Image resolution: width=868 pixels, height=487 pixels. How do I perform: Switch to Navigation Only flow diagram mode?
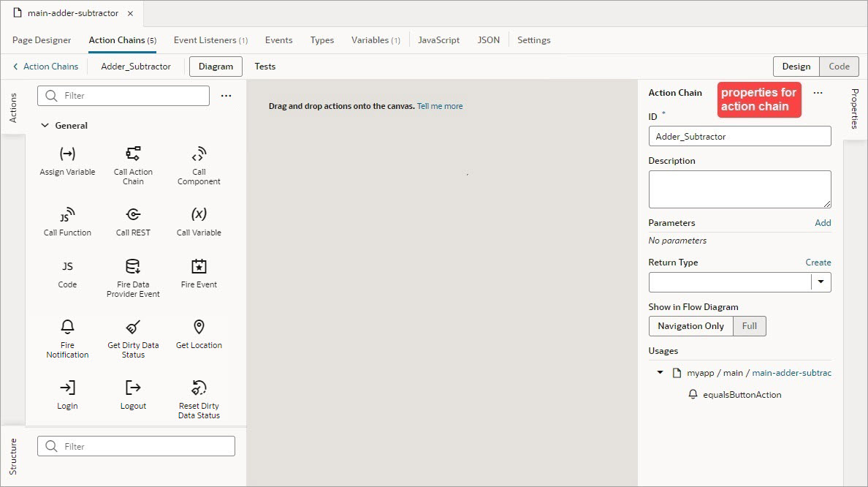point(691,326)
